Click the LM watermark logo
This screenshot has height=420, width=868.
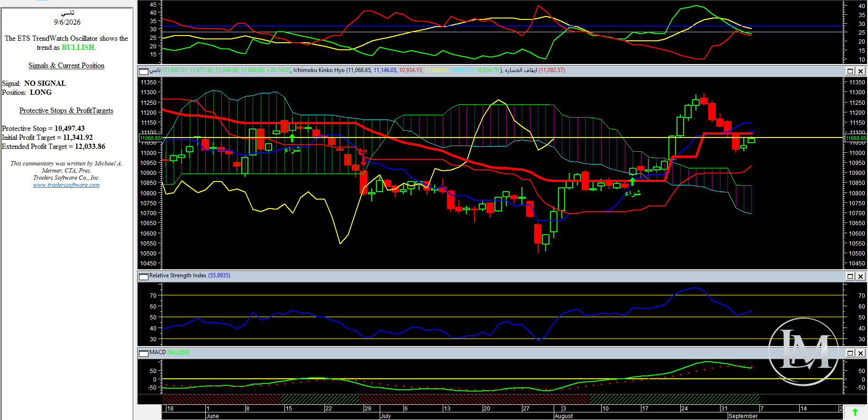tap(803, 351)
